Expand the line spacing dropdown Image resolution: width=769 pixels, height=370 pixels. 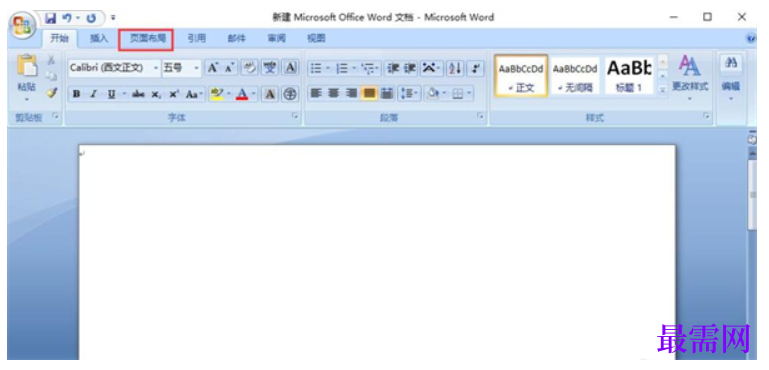pyautogui.click(x=410, y=93)
